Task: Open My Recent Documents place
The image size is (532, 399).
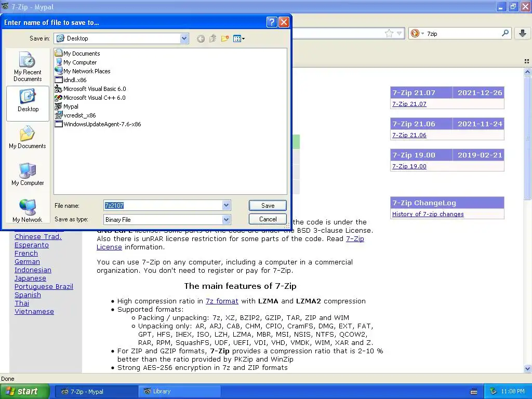Action: [28, 66]
